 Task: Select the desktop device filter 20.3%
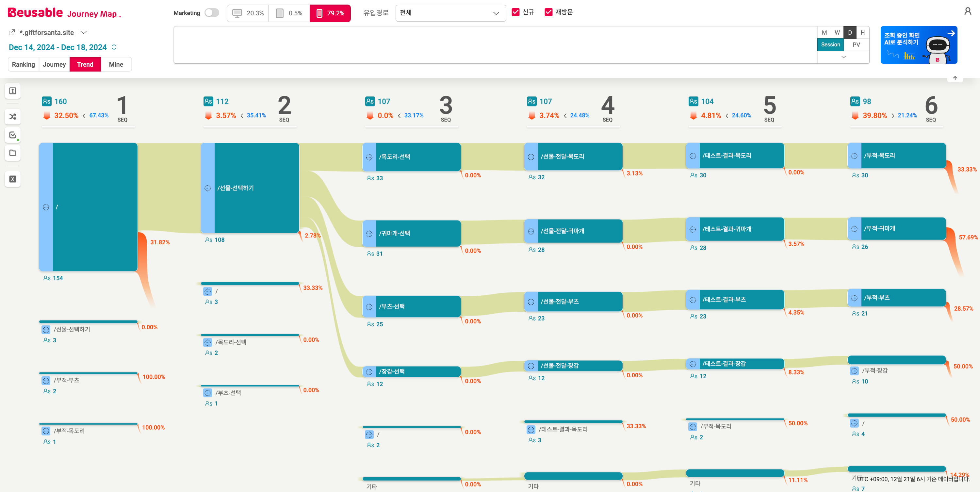[248, 13]
